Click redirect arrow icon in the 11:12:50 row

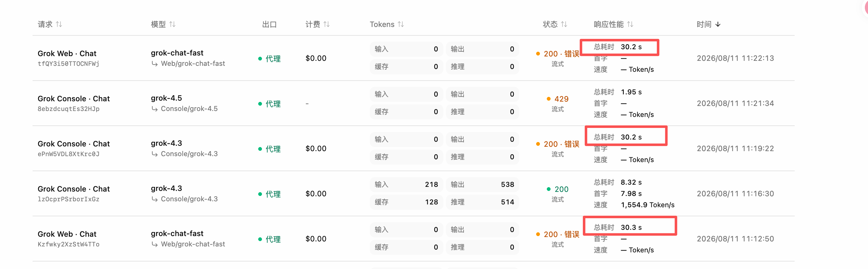click(x=155, y=245)
